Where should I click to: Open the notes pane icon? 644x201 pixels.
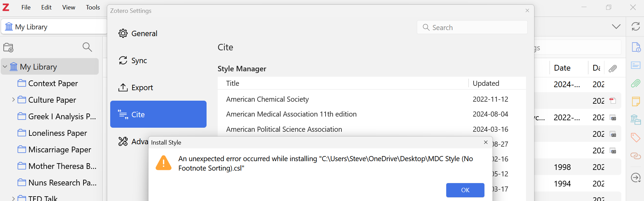point(636,101)
